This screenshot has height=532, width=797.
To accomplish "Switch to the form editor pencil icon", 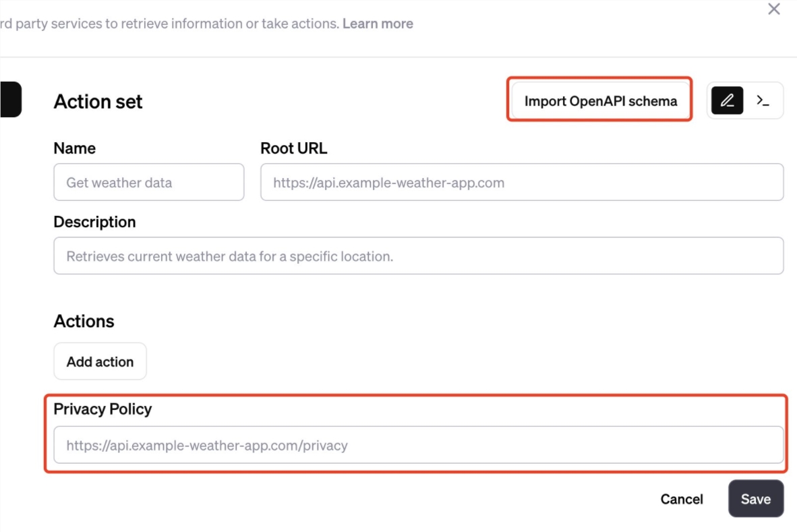I will click(727, 100).
